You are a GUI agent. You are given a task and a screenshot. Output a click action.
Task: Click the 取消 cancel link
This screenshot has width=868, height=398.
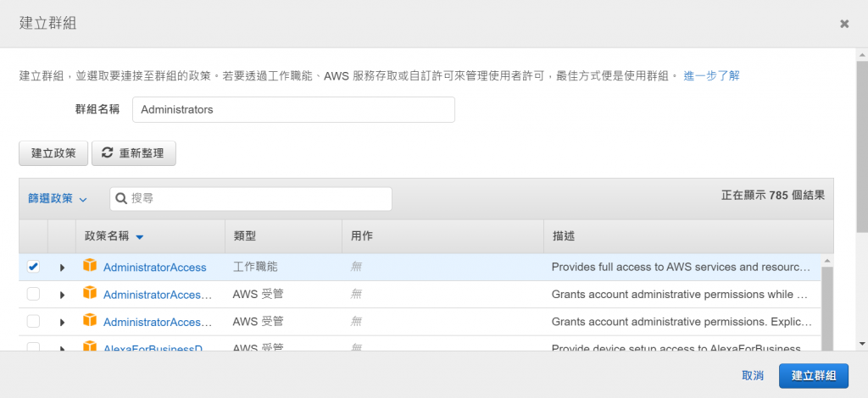(x=753, y=376)
